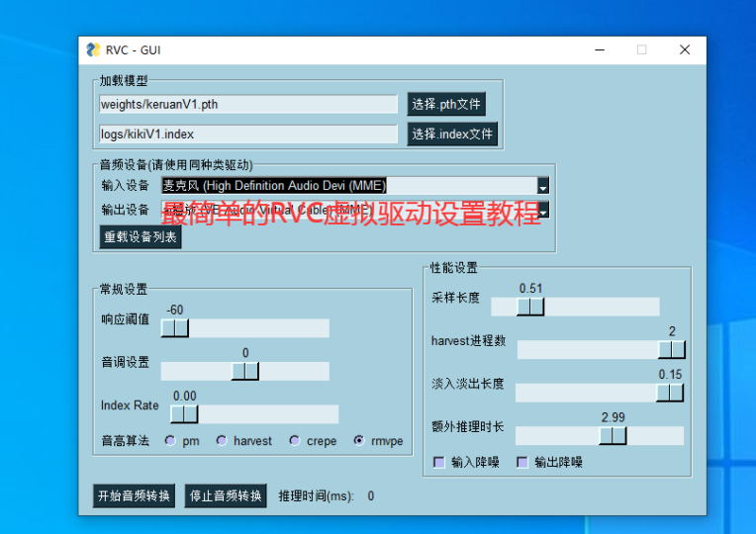Image resolution: width=756 pixels, height=534 pixels.
Task: Open the 输入设备 dropdown arrow
Action: coord(542,186)
